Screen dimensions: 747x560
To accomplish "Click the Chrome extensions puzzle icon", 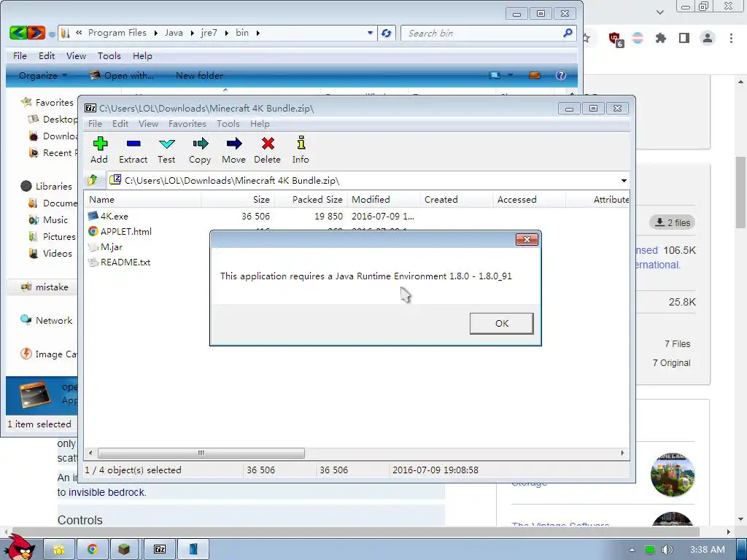I will tap(660, 38).
